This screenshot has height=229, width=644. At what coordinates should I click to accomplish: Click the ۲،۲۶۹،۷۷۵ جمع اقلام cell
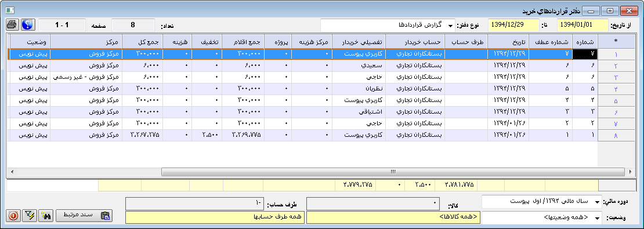click(243, 135)
